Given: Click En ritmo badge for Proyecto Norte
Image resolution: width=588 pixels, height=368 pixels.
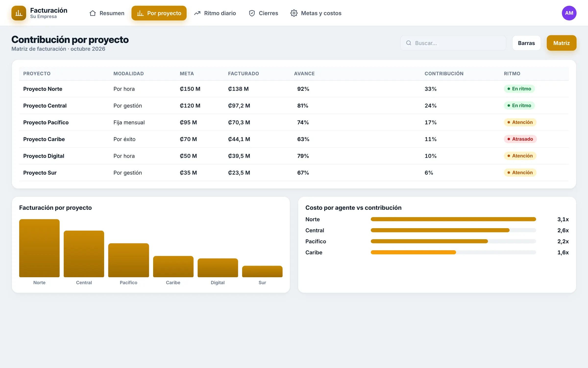Looking at the screenshot, I should pos(519,89).
